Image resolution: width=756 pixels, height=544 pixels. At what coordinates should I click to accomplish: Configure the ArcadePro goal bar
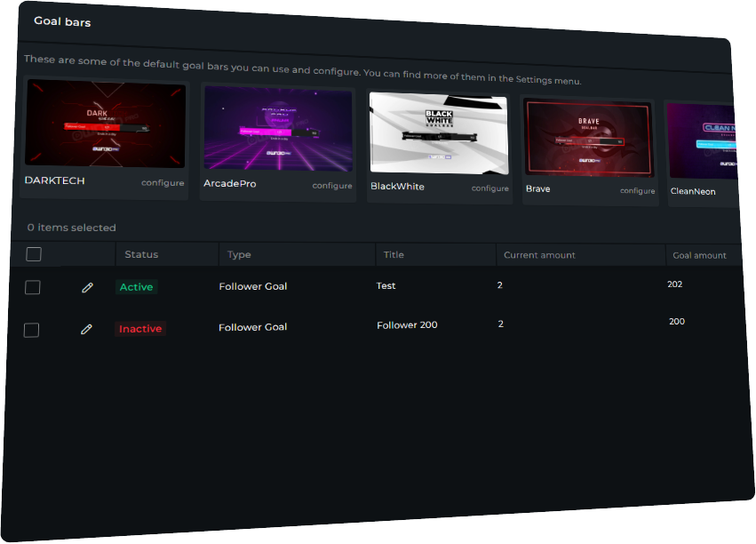[x=331, y=186]
